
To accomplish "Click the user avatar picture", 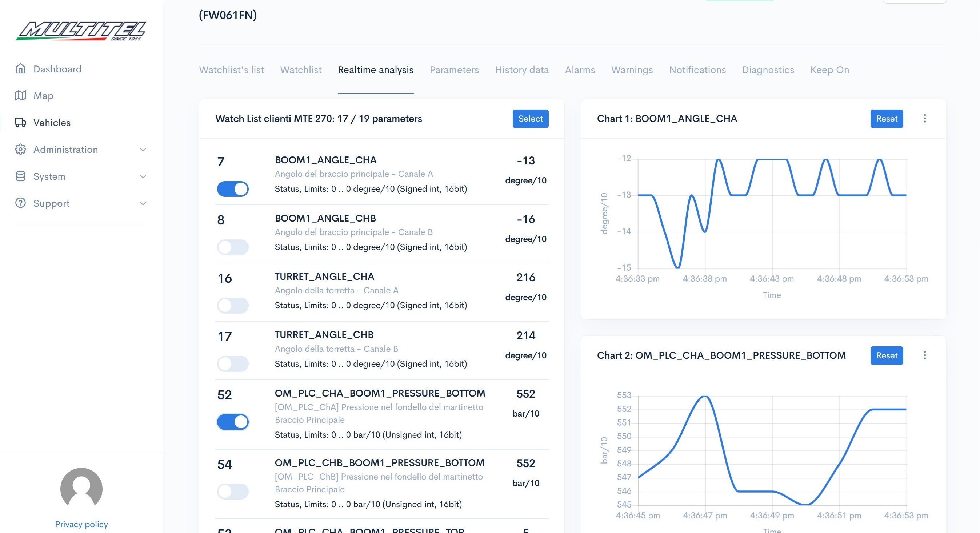I will [81, 489].
